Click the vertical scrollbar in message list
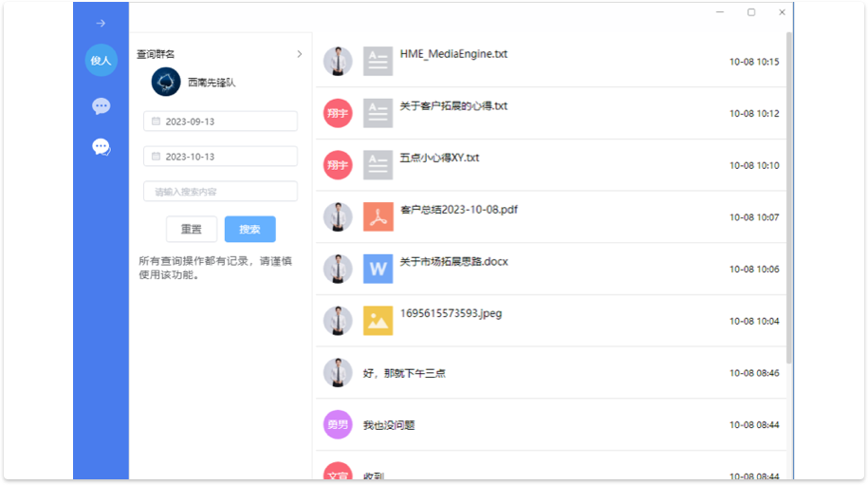This screenshot has width=868, height=485. pos(789,190)
